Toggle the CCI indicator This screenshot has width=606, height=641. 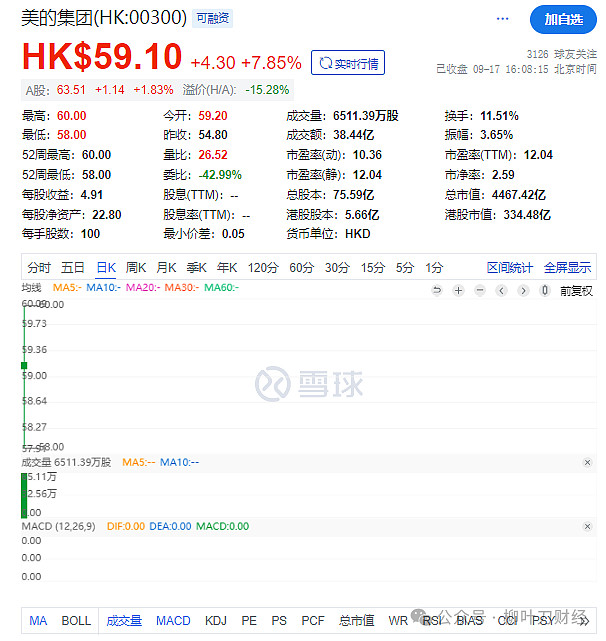[x=507, y=621]
